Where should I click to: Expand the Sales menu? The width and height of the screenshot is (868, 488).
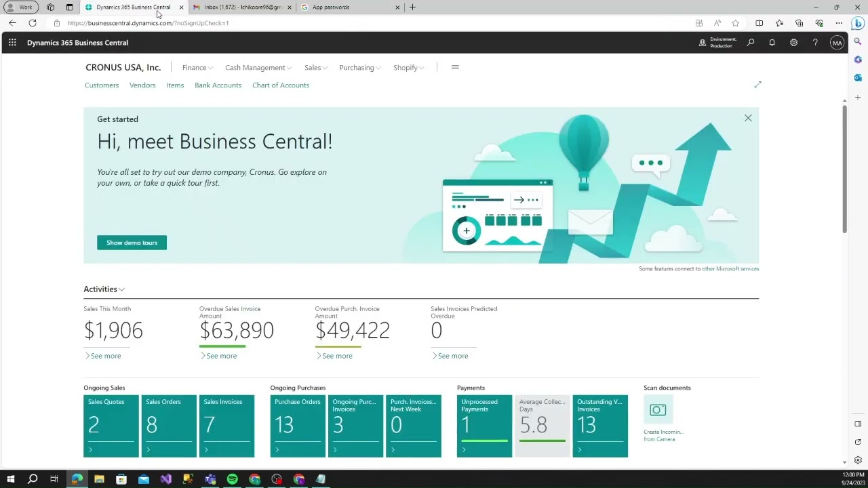316,68
